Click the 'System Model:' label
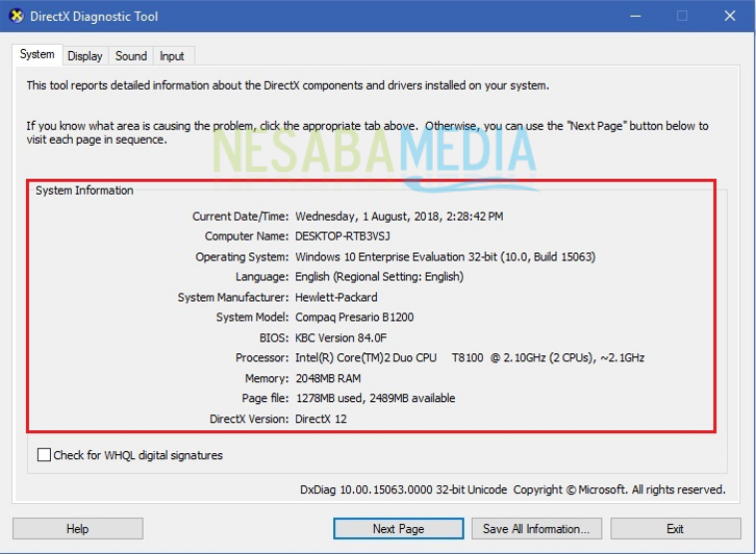This screenshot has width=756, height=554. (252, 317)
